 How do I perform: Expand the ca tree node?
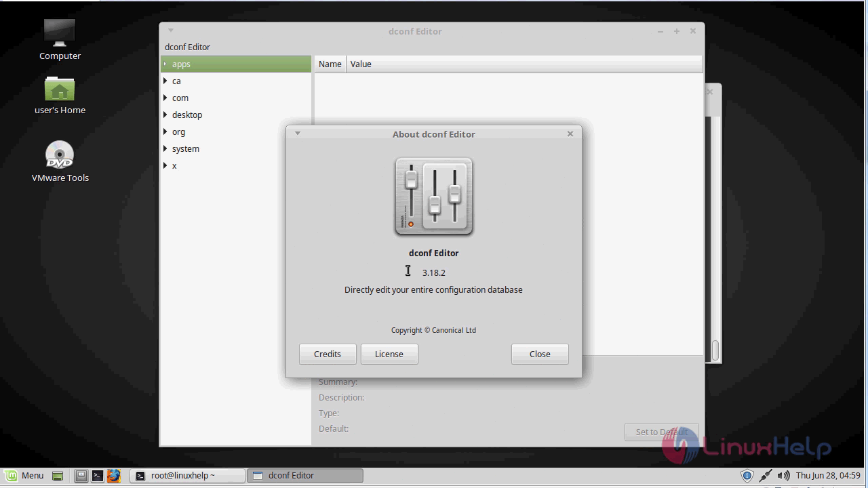[165, 81]
